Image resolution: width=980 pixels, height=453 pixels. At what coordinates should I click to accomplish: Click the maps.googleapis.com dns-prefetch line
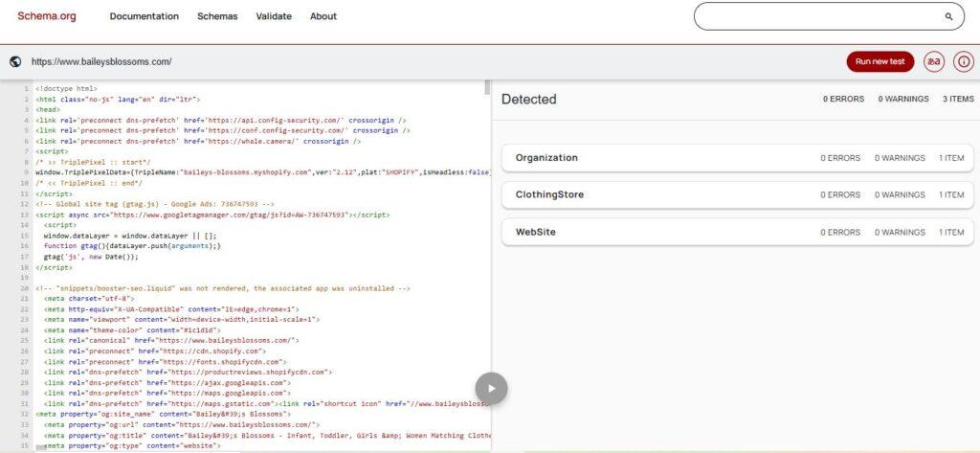(x=167, y=393)
